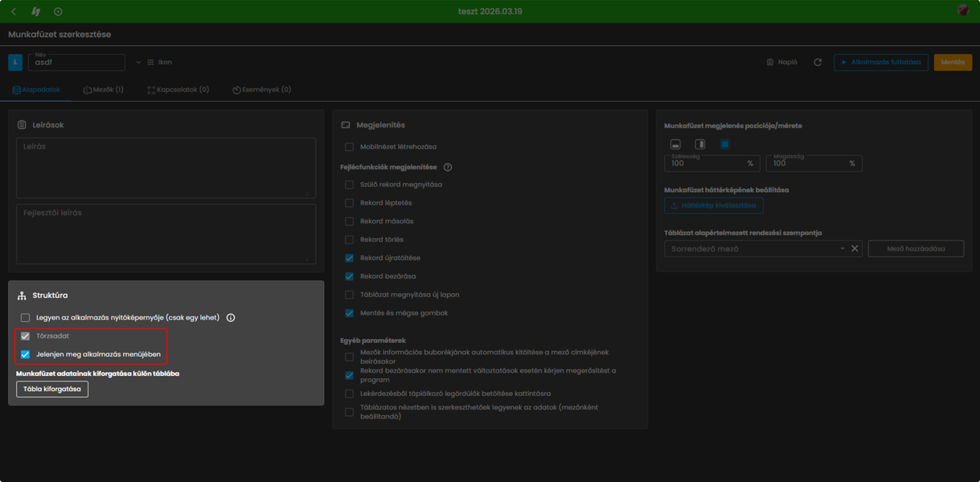Disable the Rekord újratöltése checkbox
The height and width of the screenshot is (482, 980).
349,258
